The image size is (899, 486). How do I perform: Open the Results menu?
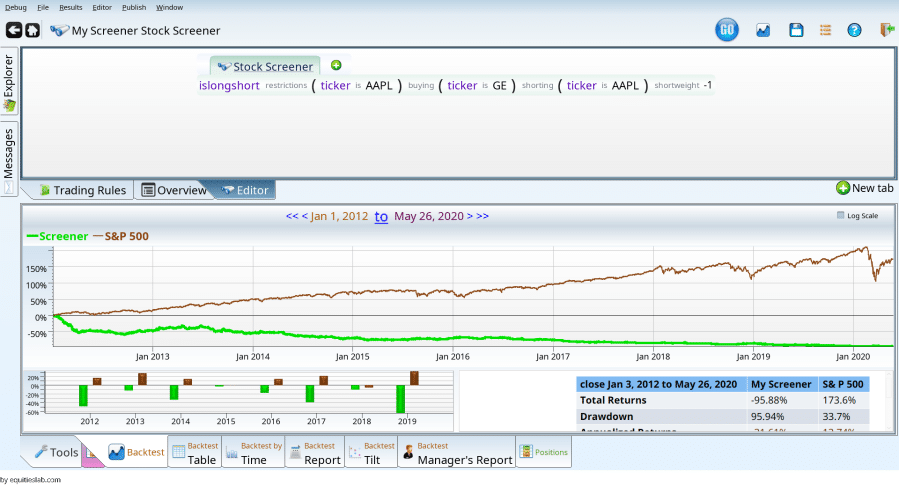pos(71,7)
